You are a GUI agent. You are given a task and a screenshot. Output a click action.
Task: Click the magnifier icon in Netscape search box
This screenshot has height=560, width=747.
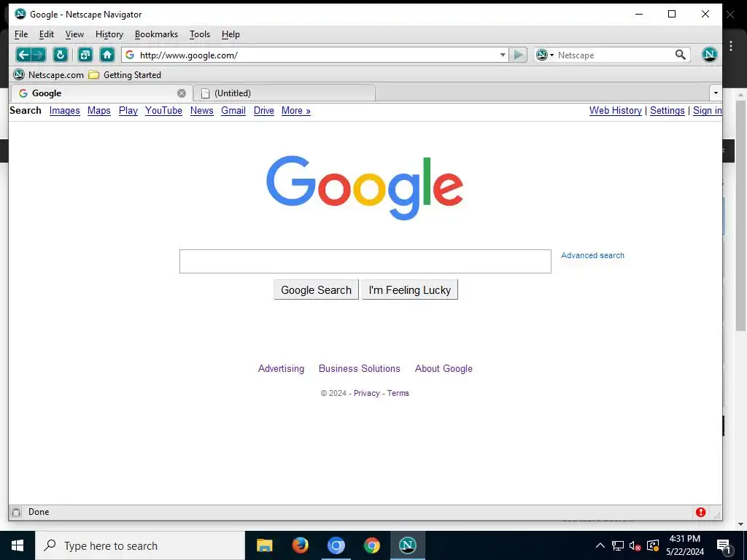click(x=681, y=55)
